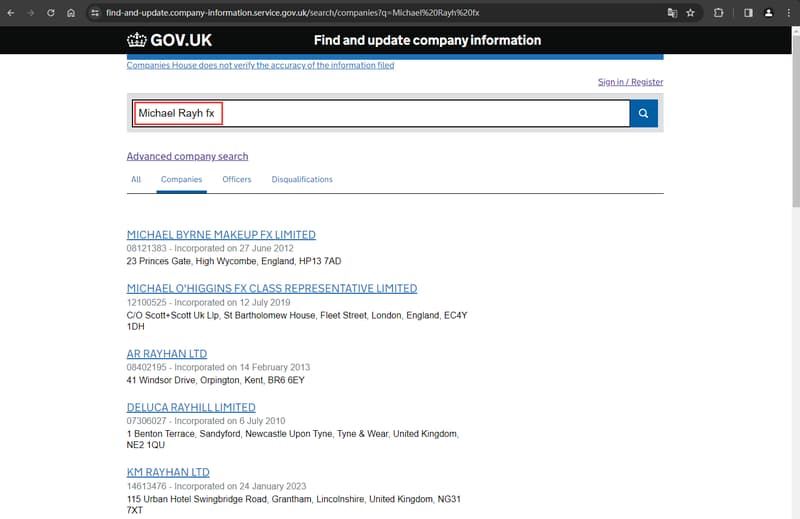Switch to the Officers tab
Viewport: 800px width, 519px height.
(x=237, y=179)
